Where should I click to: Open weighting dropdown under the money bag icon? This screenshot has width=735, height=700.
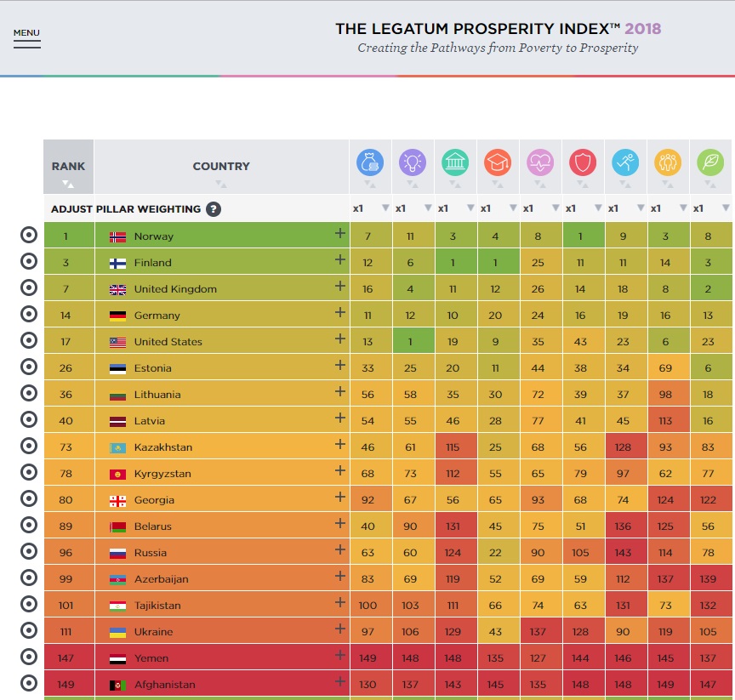tap(385, 208)
